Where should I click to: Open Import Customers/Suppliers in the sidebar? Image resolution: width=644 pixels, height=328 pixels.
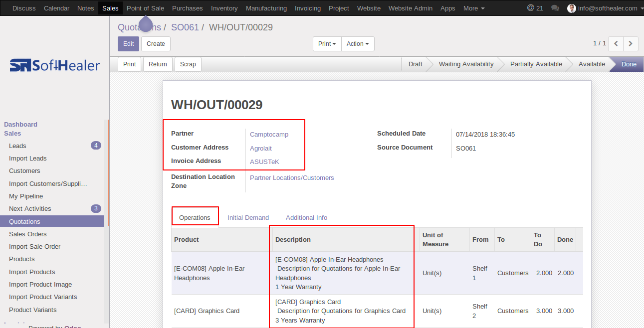(x=52, y=184)
